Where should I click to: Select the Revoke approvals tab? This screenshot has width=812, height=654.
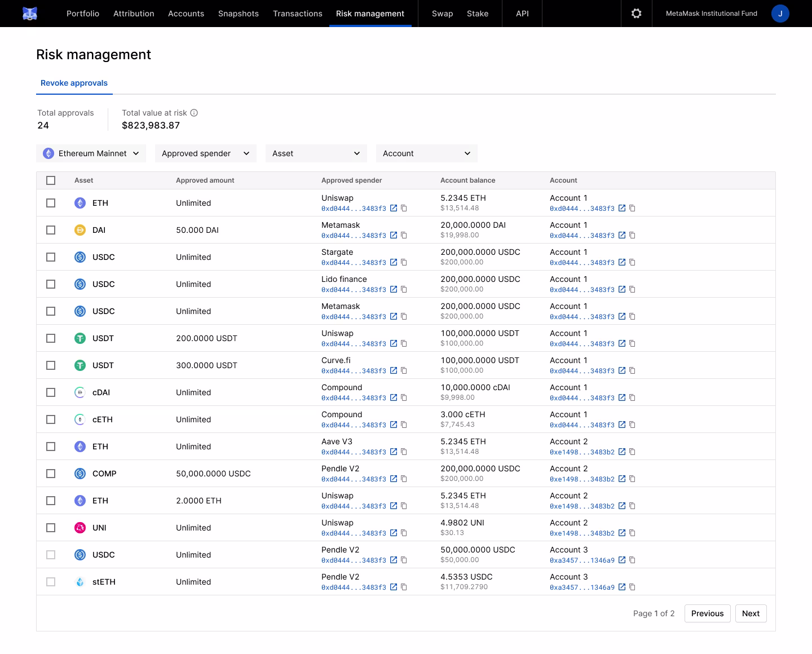[x=74, y=83]
